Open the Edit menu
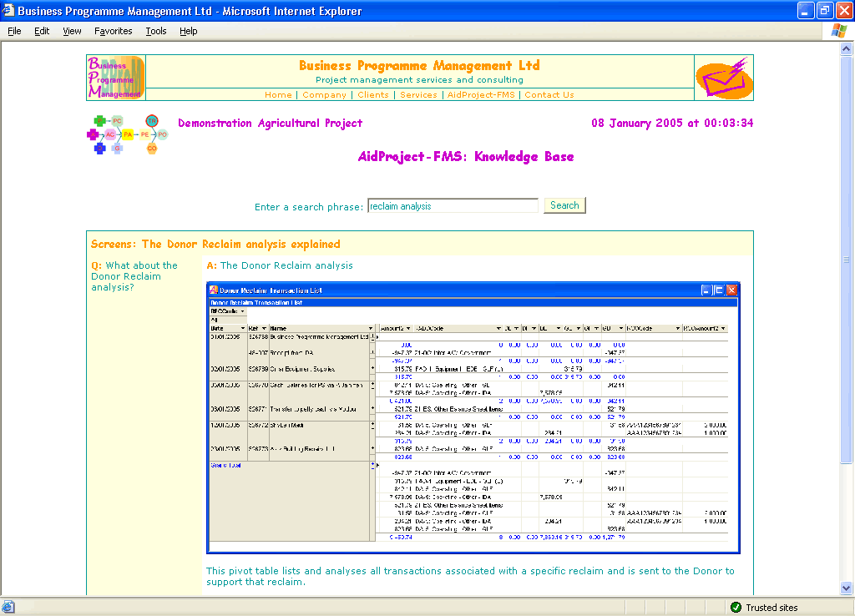855x616 pixels. (42, 31)
